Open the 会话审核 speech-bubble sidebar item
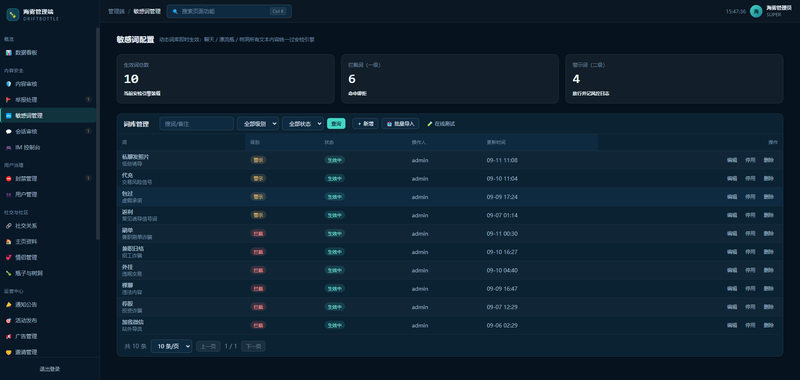Screen dimensions: 800x380 [x=47, y=132]
